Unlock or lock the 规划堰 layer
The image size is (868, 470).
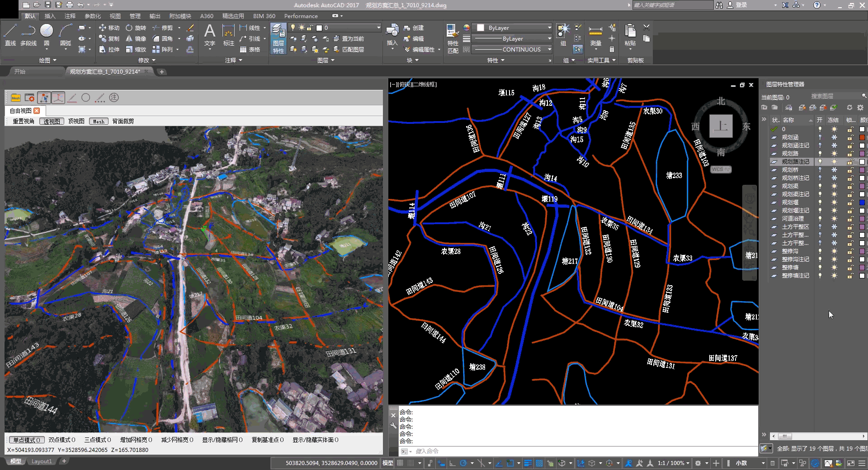[850, 202]
